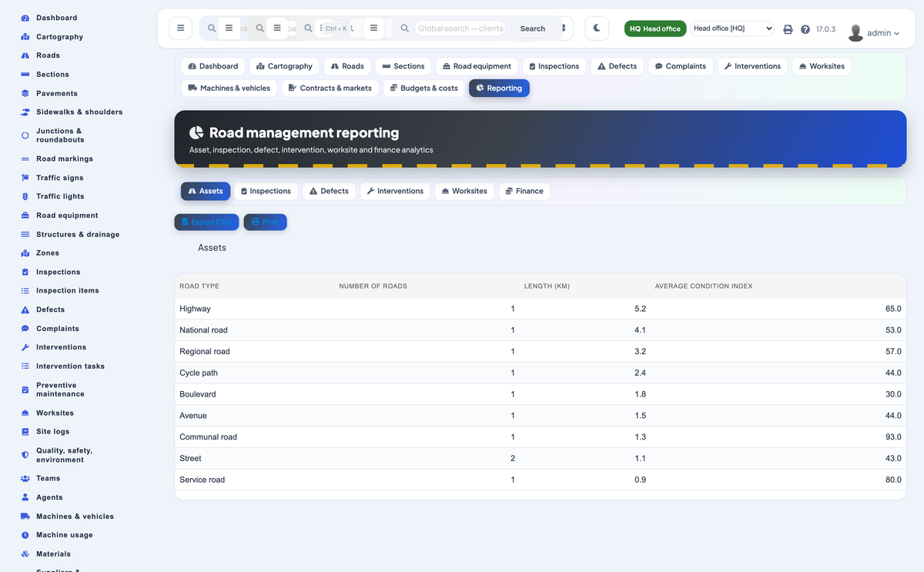Click the 93.0 condition index value
924x572 pixels.
pyautogui.click(x=893, y=437)
